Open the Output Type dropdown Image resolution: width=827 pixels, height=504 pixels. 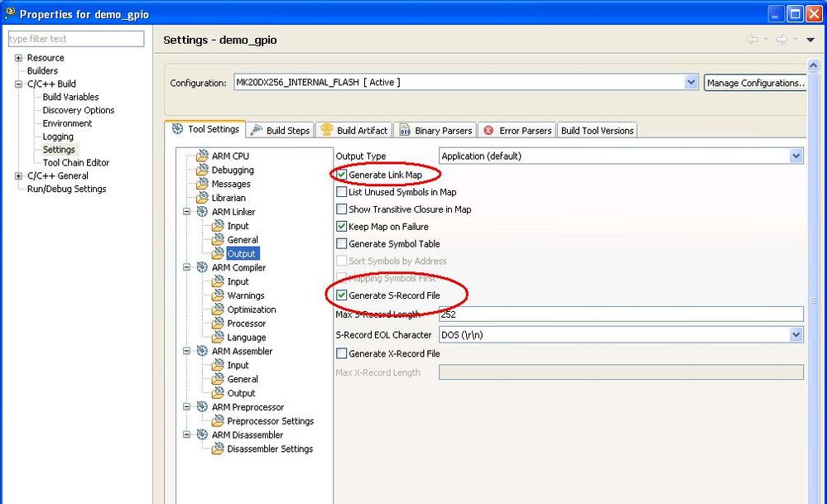[796, 156]
